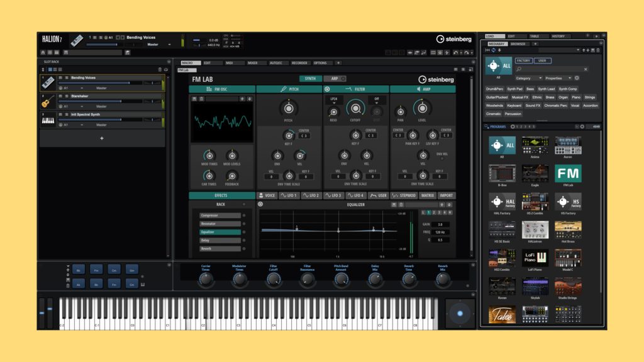Click the refresh icon in the MediaBay toolbar
Viewport: 644px width, 362px height.
(x=494, y=50)
